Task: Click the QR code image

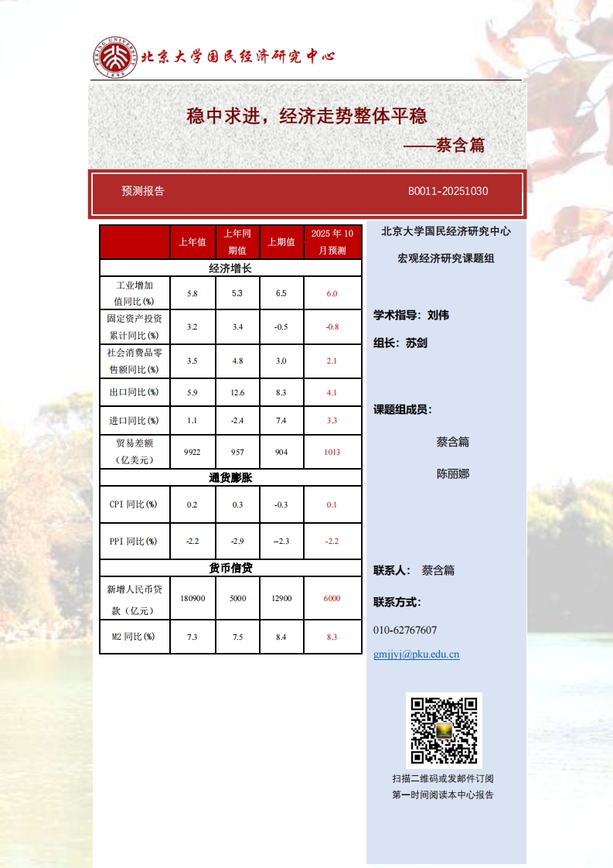Action: coord(443,730)
